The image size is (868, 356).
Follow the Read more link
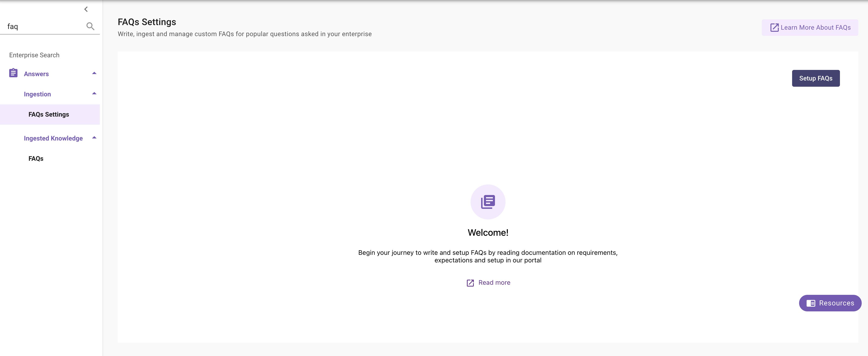click(x=494, y=283)
